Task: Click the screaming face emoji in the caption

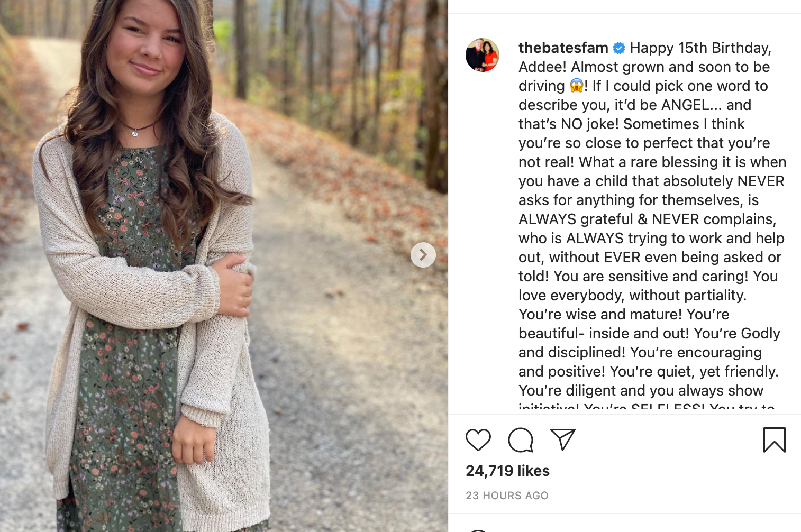Action: pos(576,86)
